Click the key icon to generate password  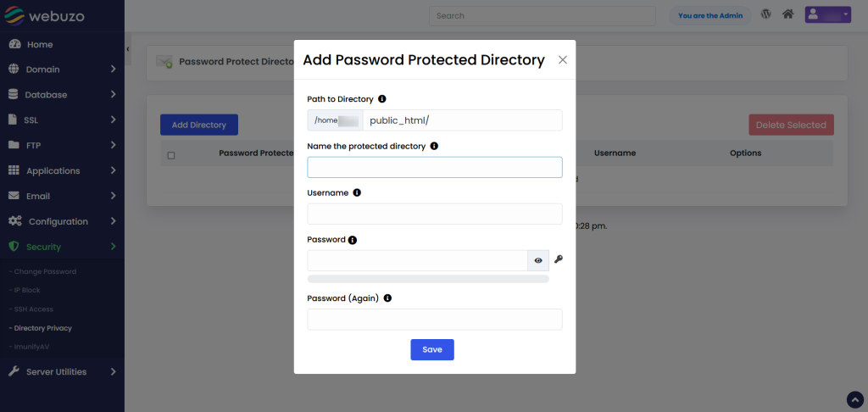coord(559,259)
